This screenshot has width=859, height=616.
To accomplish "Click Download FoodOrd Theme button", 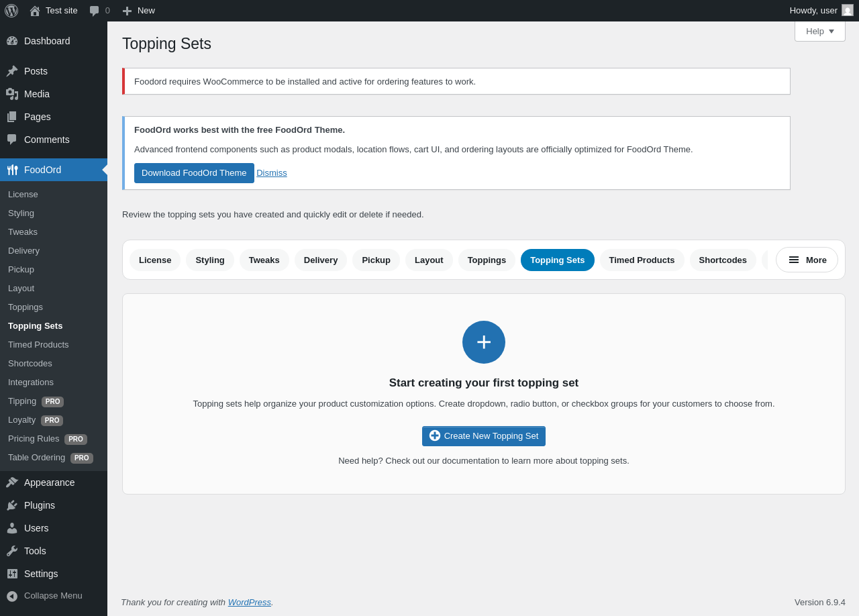I will pyautogui.click(x=194, y=173).
